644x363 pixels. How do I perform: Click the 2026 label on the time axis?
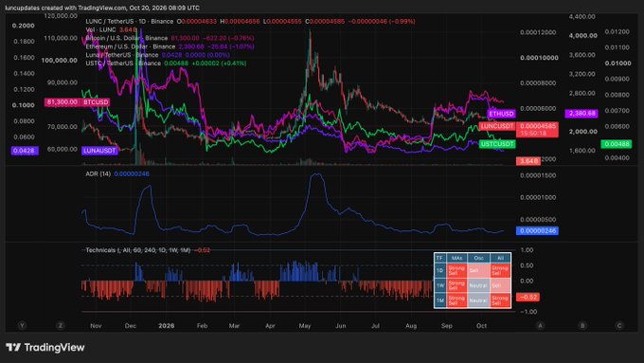coord(167,326)
